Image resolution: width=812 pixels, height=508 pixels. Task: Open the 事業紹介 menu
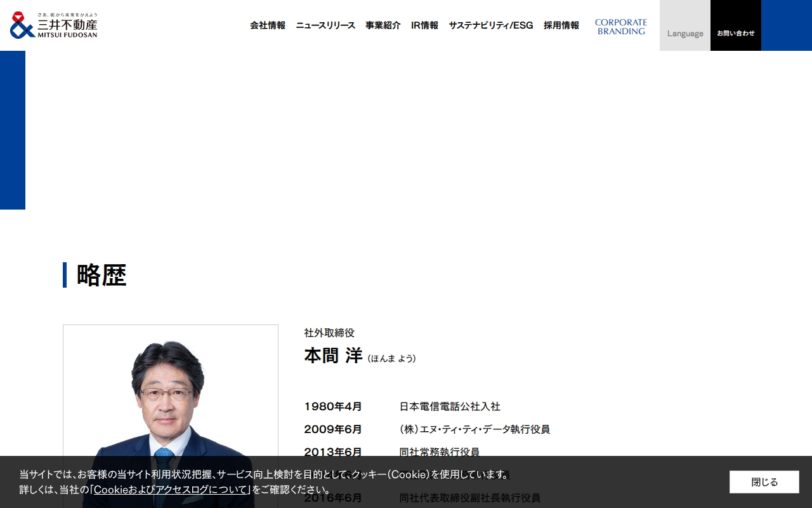pos(383,25)
